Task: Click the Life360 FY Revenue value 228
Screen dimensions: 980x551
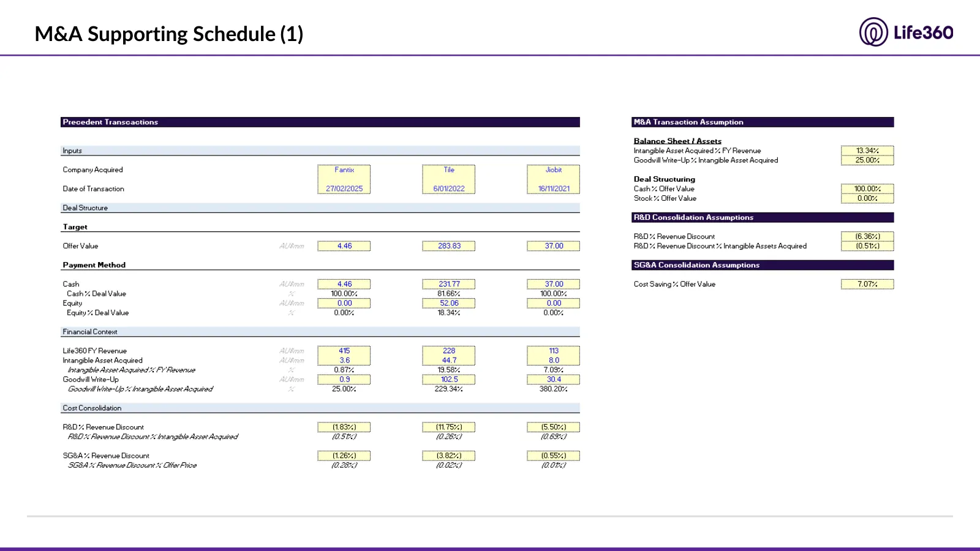Action: (449, 351)
